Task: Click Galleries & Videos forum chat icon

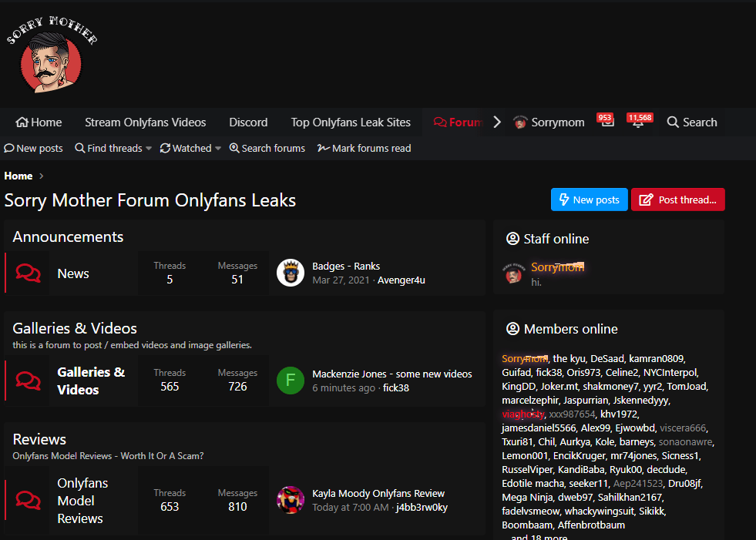Action: pos(28,381)
